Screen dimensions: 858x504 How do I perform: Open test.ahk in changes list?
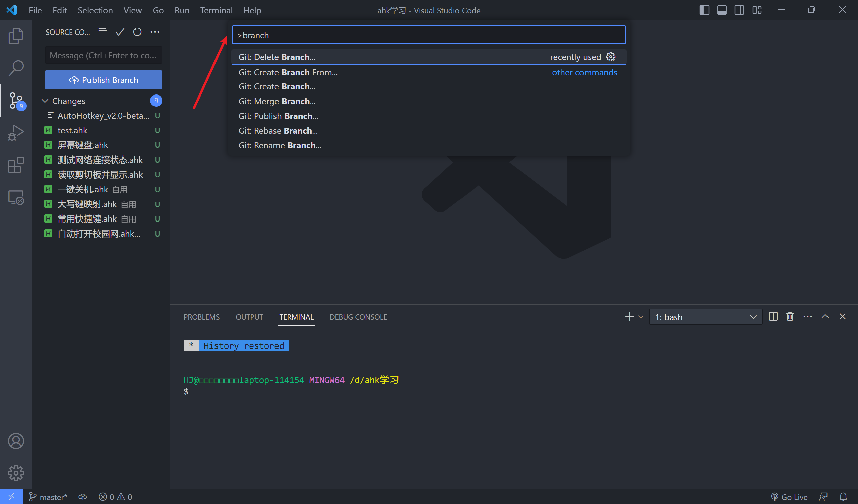click(102, 130)
